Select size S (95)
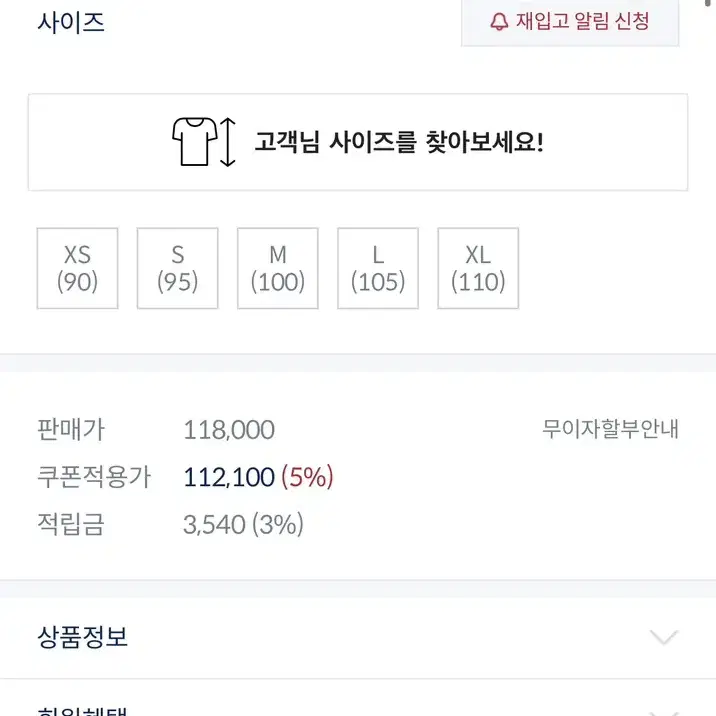716x716 pixels. pos(178,268)
